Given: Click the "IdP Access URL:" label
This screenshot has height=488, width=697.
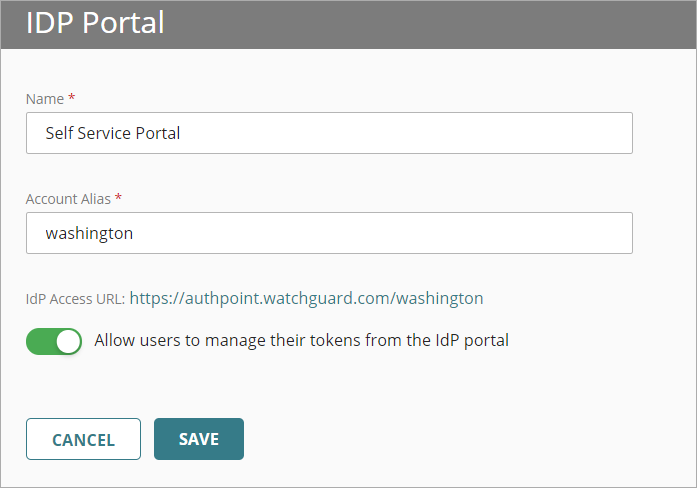Looking at the screenshot, I should pos(75,298).
